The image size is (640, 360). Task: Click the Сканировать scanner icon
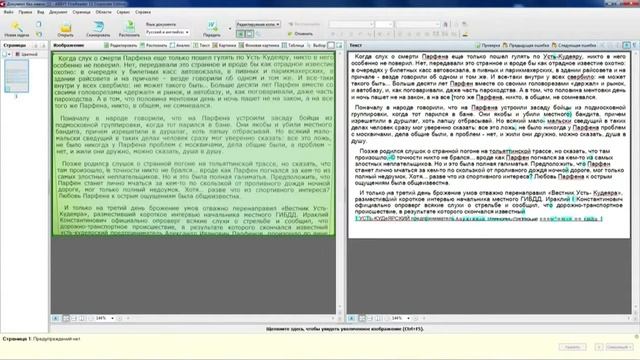pyautogui.click(x=98, y=27)
